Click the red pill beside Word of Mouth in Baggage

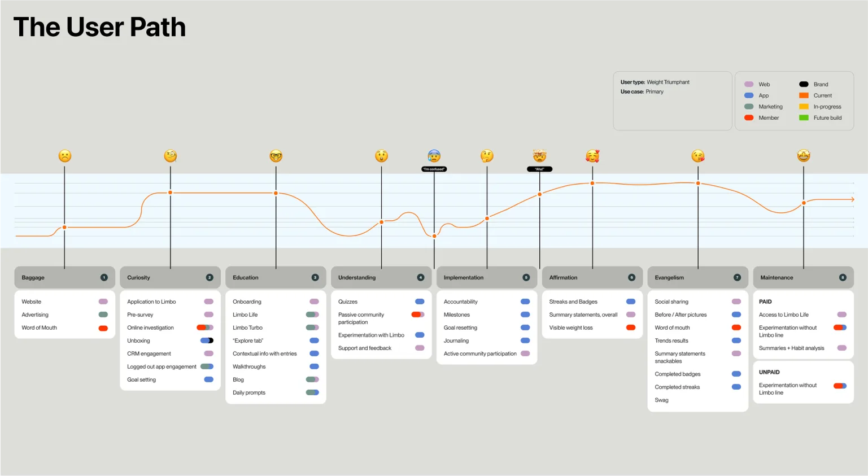(x=103, y=328)
